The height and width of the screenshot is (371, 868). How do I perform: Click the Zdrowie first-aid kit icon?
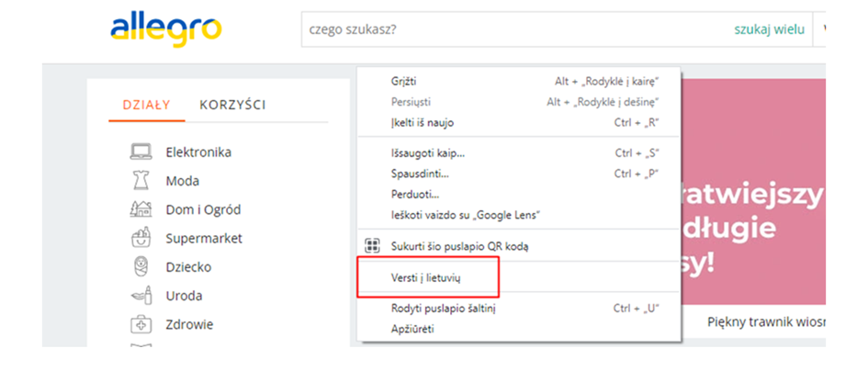point(140,324)
